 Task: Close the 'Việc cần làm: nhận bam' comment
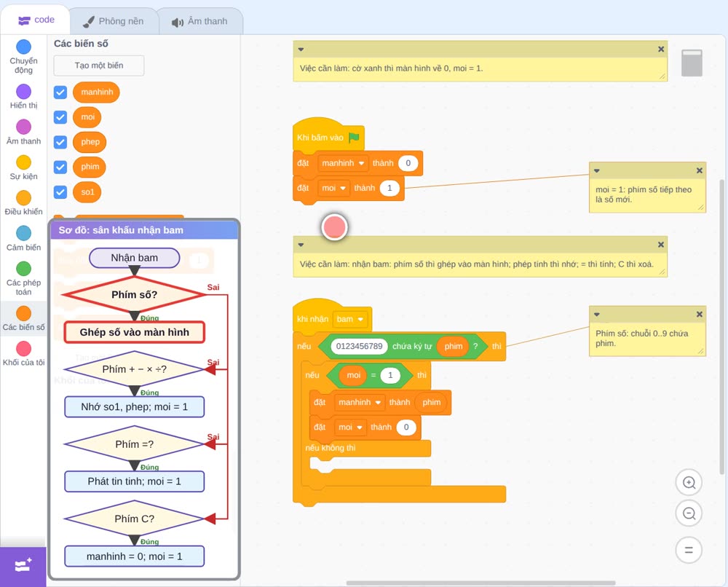pyautogui.click(x=661, y=245)
